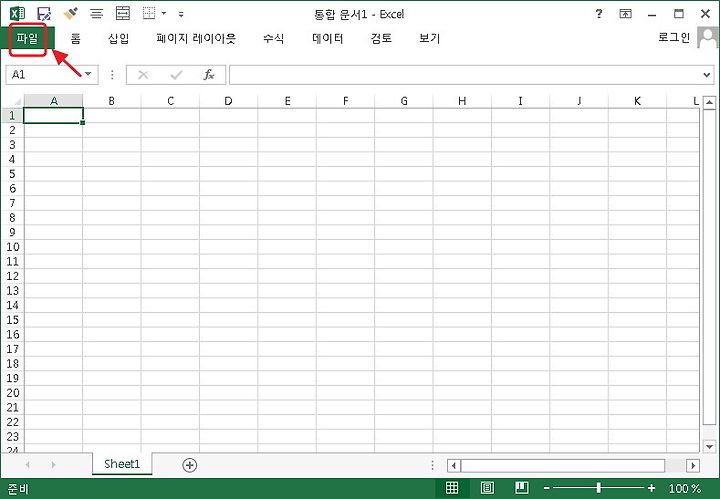Select column D header

click(x=228, y=101)
